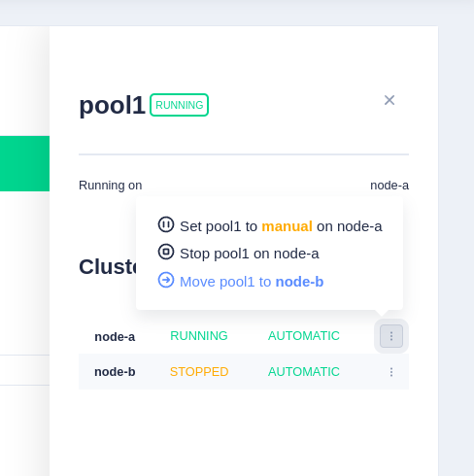The image size is (474, 476).
Task: Click the stop icon beside Stop pool1
Action: coord(166,252)
